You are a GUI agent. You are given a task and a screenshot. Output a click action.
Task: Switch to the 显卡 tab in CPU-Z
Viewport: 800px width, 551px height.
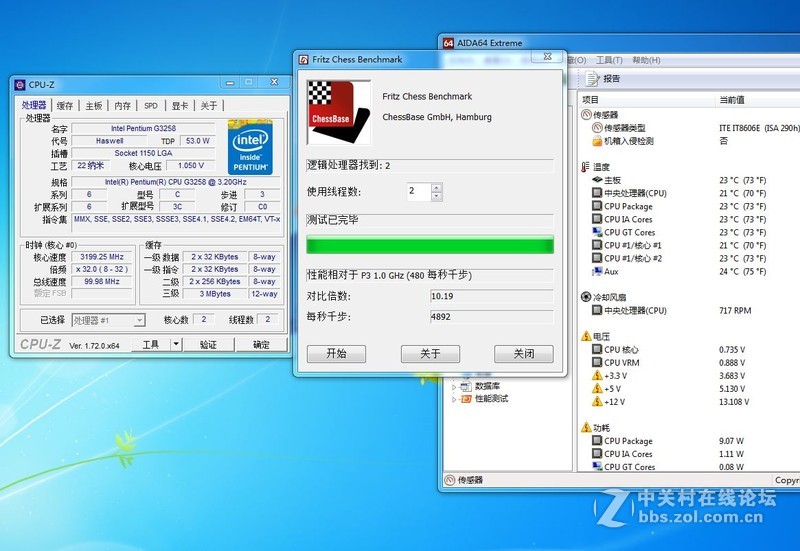[180, 106]
